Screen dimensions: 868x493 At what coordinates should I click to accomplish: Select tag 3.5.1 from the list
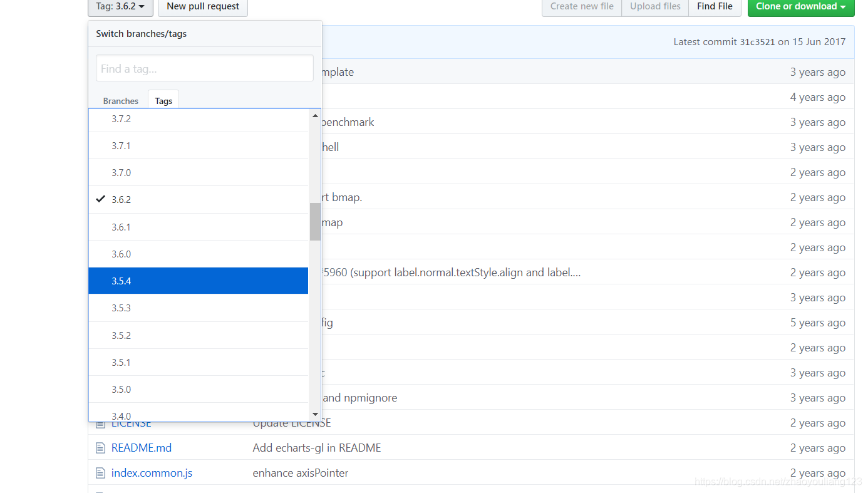pyautogui.click(x=199, y=362)
